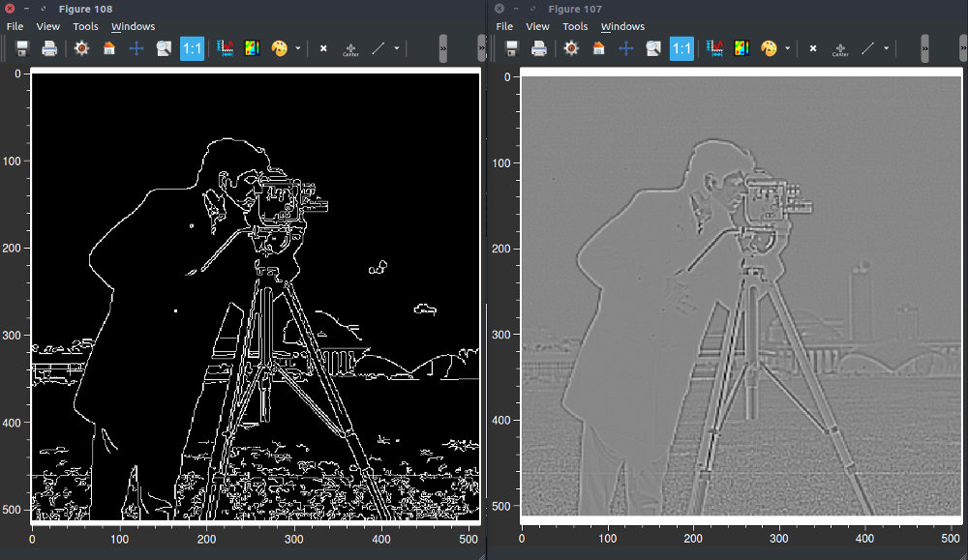
Task: Click the Center tool in Figure 108
Action: tap(350, 48)
